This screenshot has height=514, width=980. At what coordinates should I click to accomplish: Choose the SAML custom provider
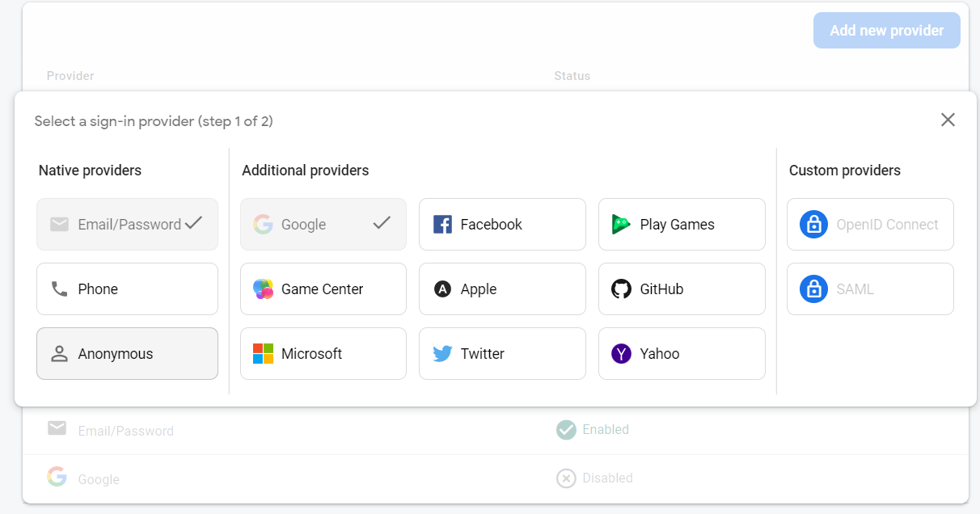click(x=870, y=289)
